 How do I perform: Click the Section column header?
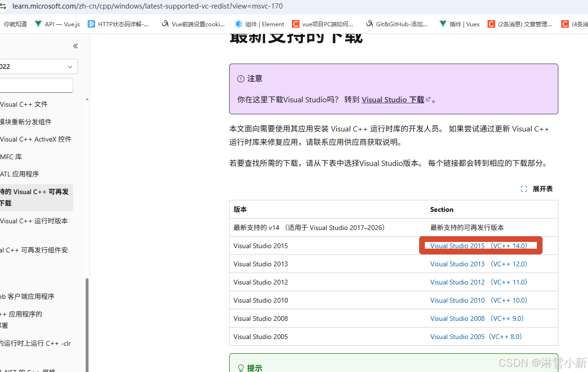coord(492,209)
